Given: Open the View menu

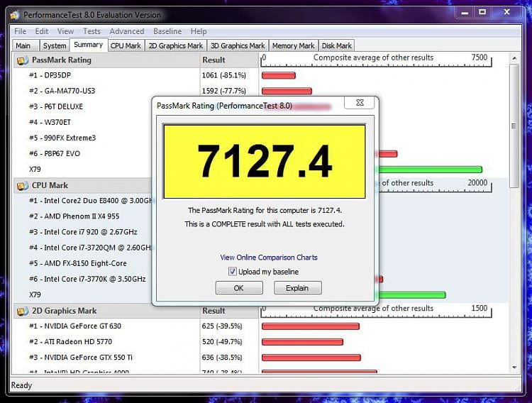Looking at the screenshot, I should (65, 31).
